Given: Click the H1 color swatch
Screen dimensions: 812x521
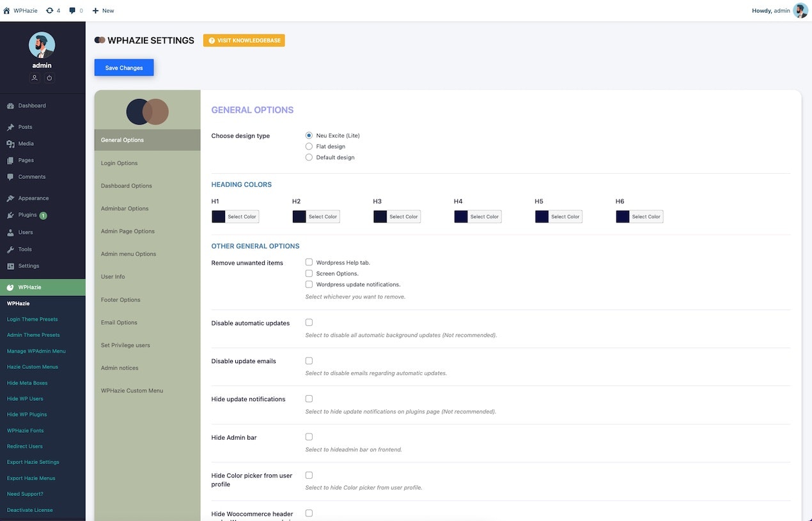Looking at the screenshot, I should point(219,217).
